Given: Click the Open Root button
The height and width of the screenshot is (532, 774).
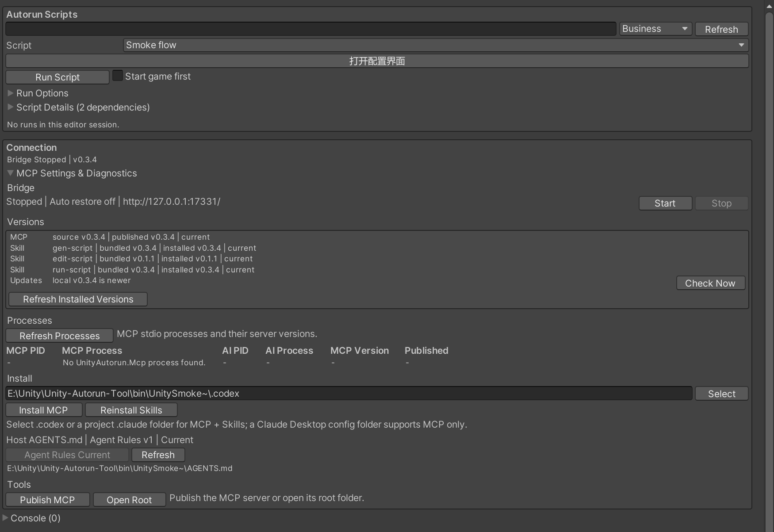Looking at the screenshot, I should [129, 500].
